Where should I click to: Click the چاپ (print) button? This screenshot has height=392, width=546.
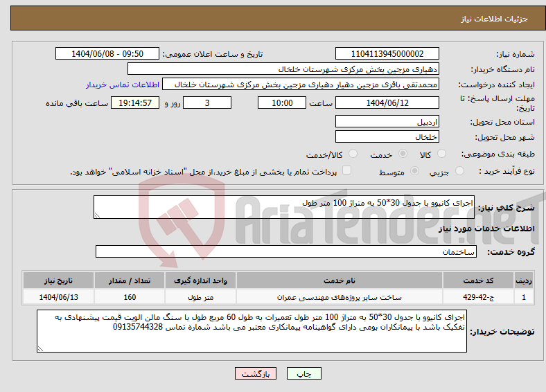303,373
